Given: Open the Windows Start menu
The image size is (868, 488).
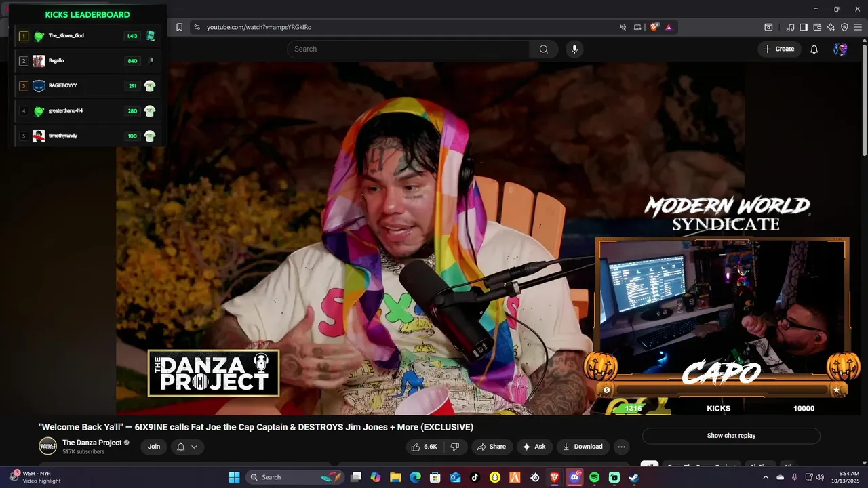Looking at the screenshot, I should [x=234, y=477].
